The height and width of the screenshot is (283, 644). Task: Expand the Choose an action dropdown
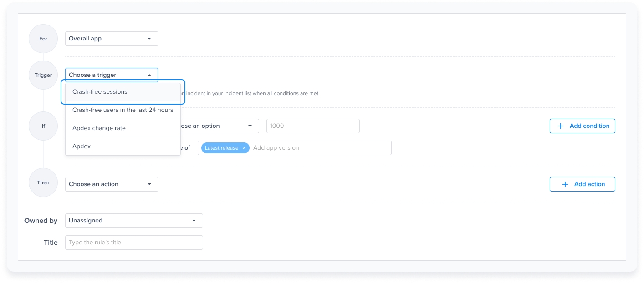tap(112, 184)
